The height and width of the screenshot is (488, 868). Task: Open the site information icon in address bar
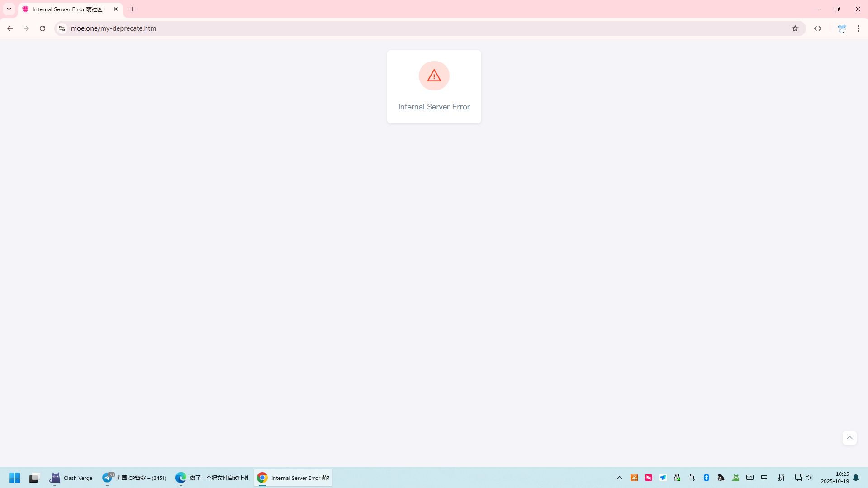[62, 28]
